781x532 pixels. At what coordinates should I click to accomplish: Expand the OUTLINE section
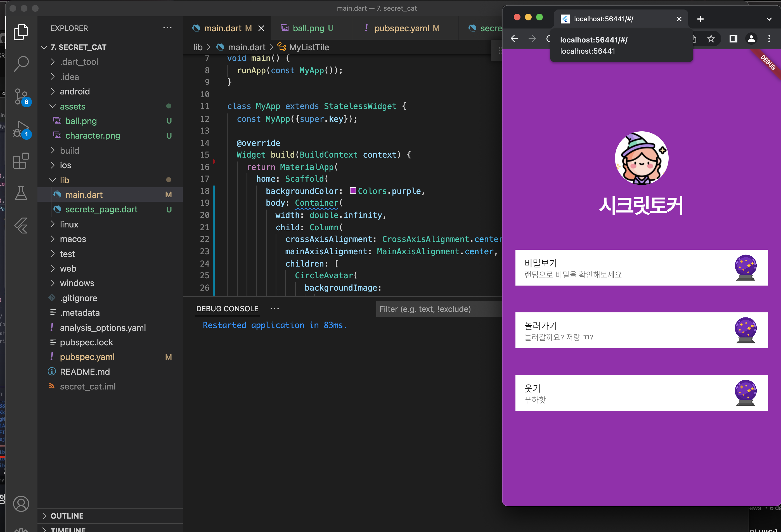(67, 516)
